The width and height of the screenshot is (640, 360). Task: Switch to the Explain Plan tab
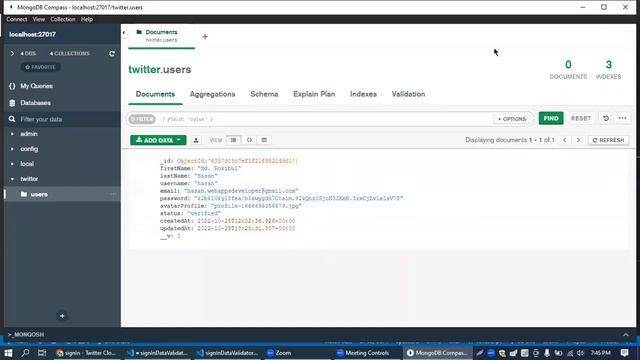314,94
